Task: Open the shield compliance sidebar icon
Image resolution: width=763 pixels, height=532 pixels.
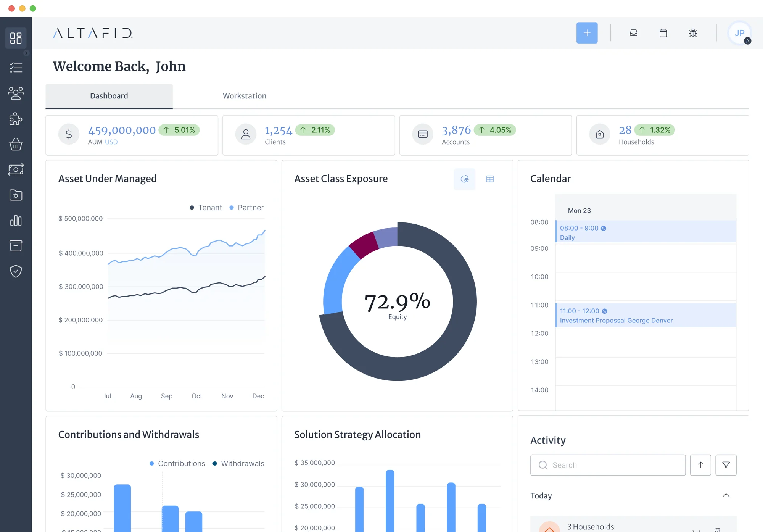Action: coord(16,271)
